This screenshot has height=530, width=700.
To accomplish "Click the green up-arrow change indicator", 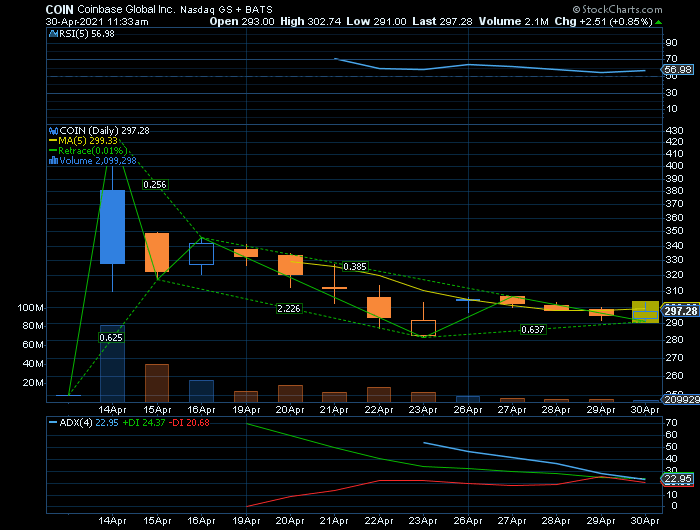I will coord(658,22).
